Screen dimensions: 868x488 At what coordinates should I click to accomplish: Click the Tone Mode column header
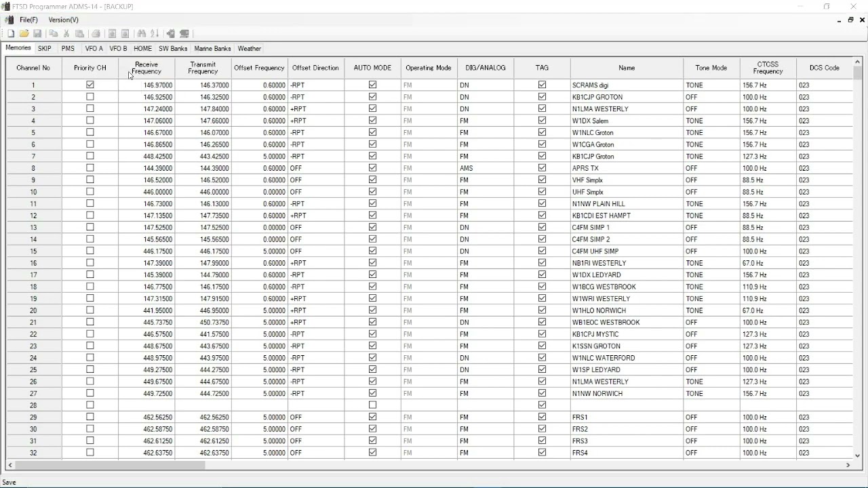711,68
